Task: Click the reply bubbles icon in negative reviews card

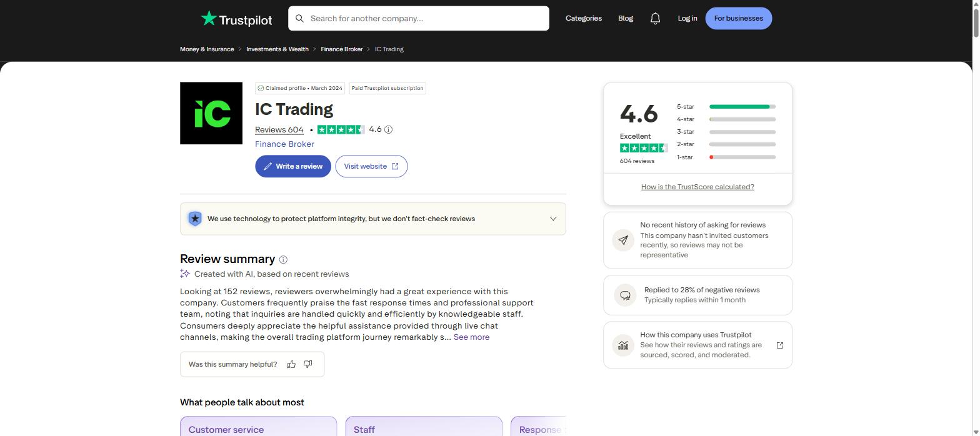Action: coord(625,295)
